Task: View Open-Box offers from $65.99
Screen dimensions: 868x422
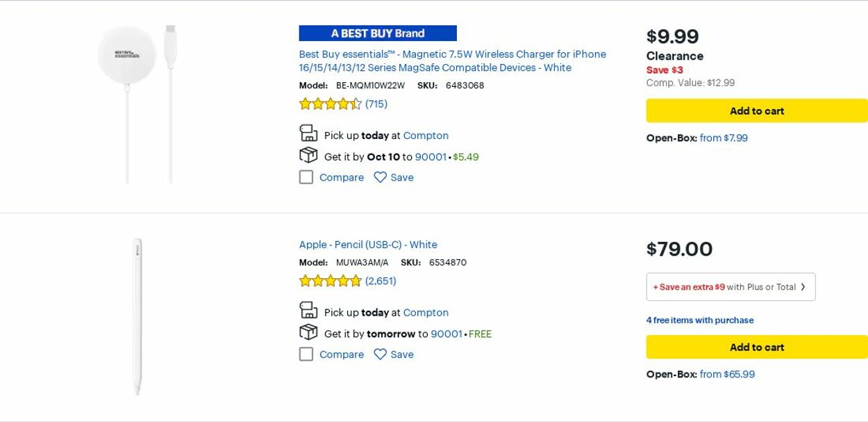Action: (727, 375)
